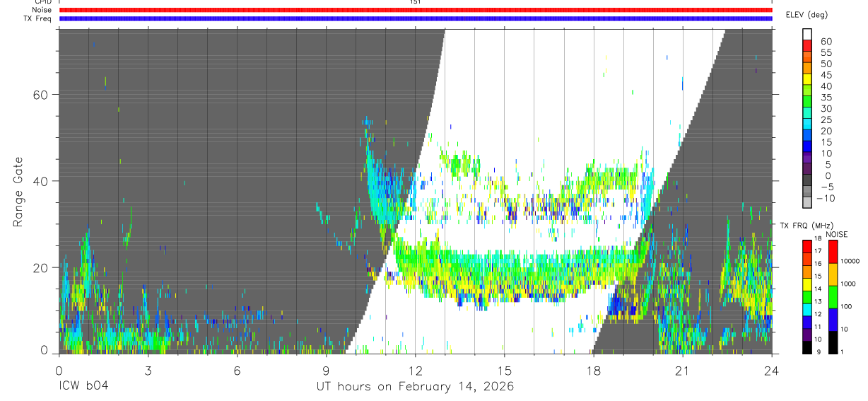The height and width of the screenshot is (401, 868).
Task: Click the '10000' NOISE colorbar label
Action: (850, 261)
